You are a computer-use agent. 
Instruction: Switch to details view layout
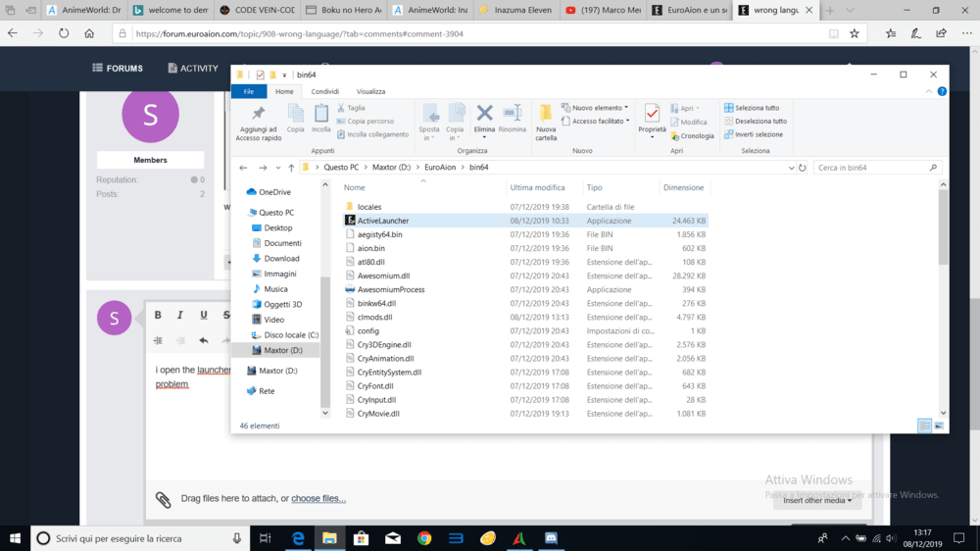pyautogui.click(x=924, y=426)
